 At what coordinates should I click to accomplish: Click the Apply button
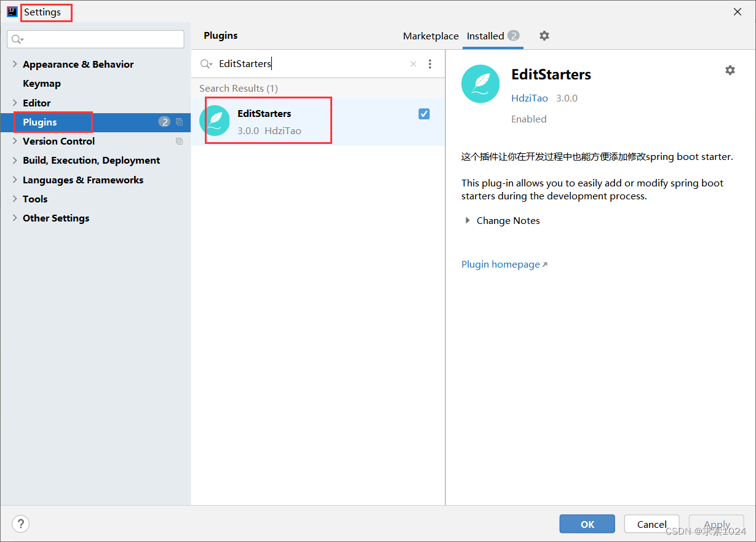click(717, 524)
